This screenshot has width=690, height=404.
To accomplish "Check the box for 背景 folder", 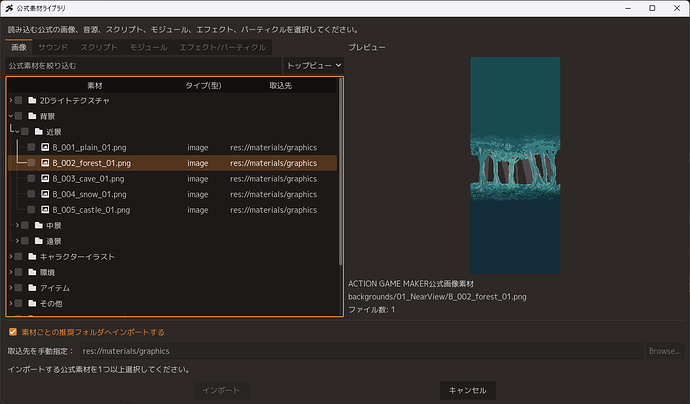I will tap(18, 116).
